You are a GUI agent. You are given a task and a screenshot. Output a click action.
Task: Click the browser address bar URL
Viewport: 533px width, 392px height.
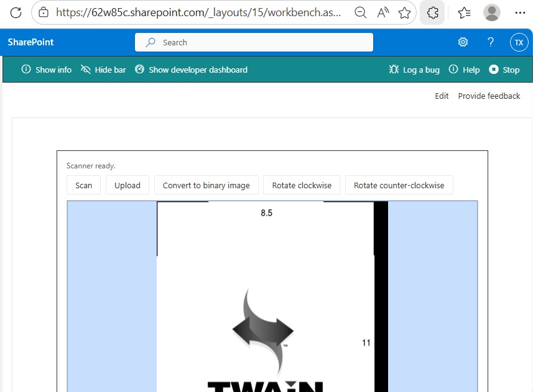tap(198, 12)
